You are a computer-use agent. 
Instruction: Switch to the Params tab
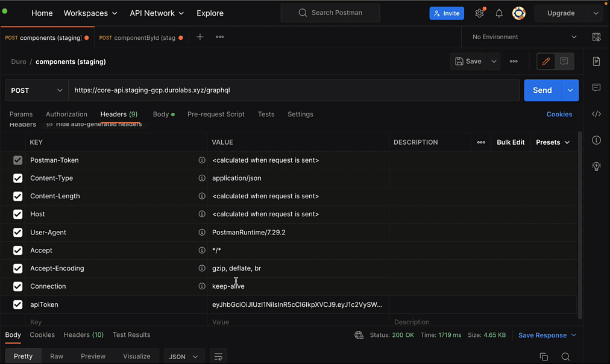click(21, 115)
